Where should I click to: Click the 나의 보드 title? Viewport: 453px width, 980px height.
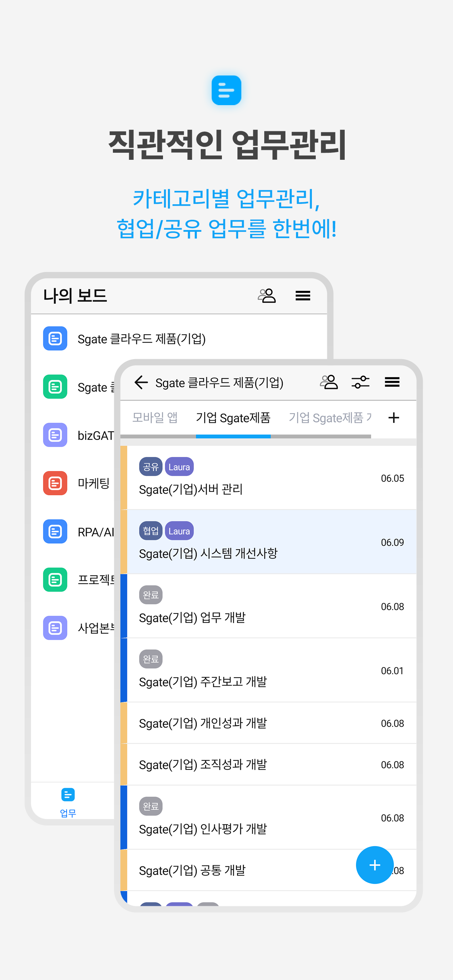click(75, 296)
